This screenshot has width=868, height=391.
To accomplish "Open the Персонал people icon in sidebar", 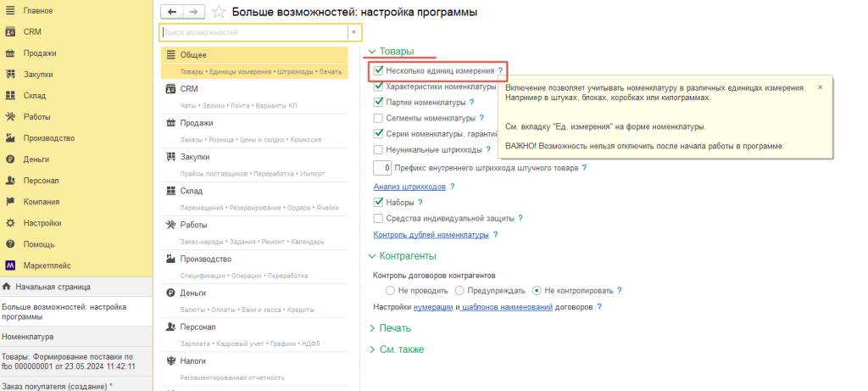I will [x=9, y=181].
